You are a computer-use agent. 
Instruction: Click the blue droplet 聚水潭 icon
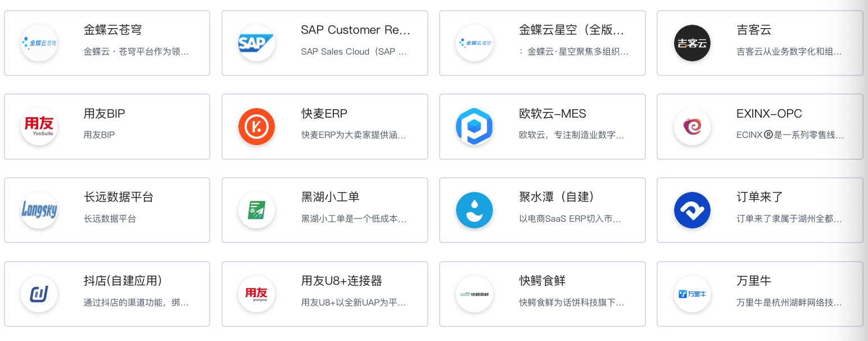(474, 210)
